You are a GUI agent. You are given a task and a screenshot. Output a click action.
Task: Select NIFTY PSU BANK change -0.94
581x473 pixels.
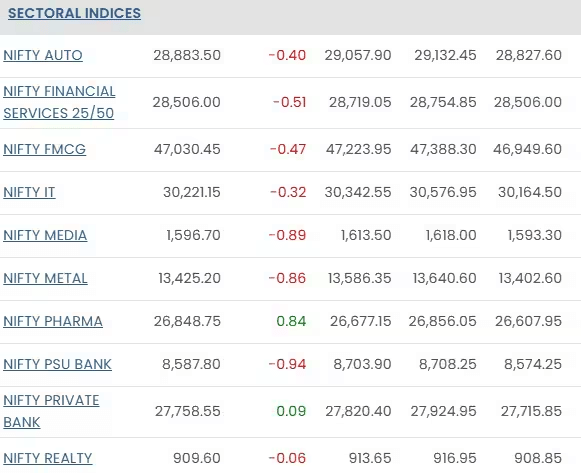288,364
